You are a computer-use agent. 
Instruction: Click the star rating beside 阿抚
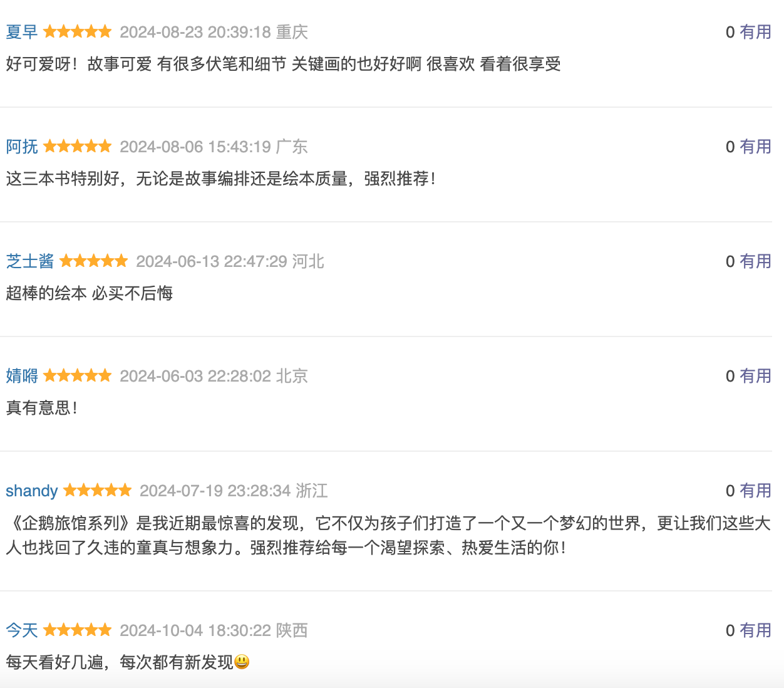[x=78, y=146]
